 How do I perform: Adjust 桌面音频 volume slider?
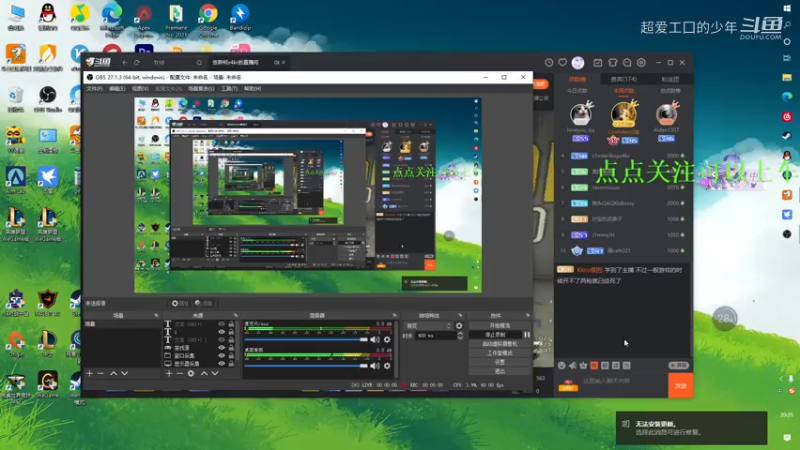point(306,365)
